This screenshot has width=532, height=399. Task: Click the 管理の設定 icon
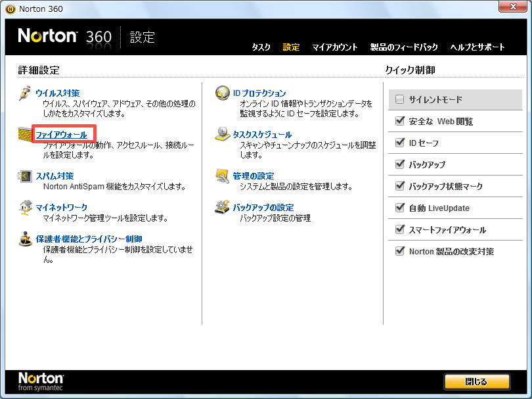coord(222,176)
